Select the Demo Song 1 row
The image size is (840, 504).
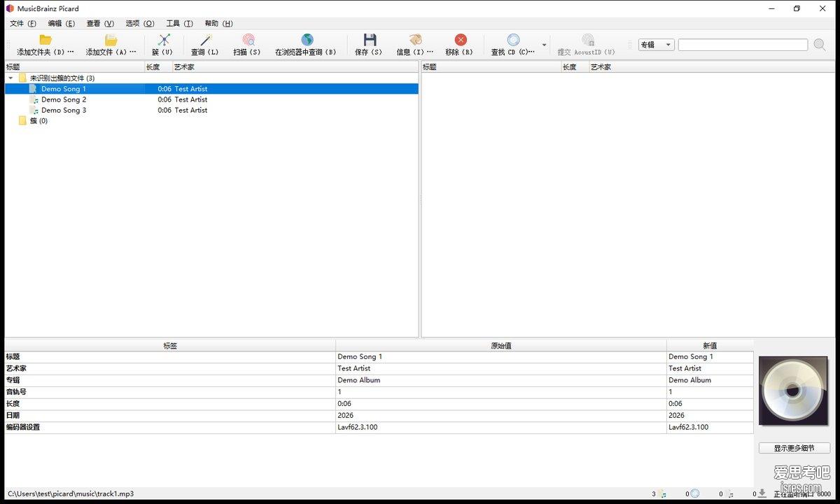point(211,89)
